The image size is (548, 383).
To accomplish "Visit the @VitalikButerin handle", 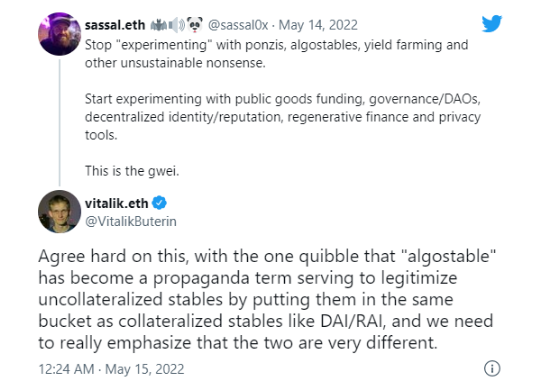I will coord(131,222).
